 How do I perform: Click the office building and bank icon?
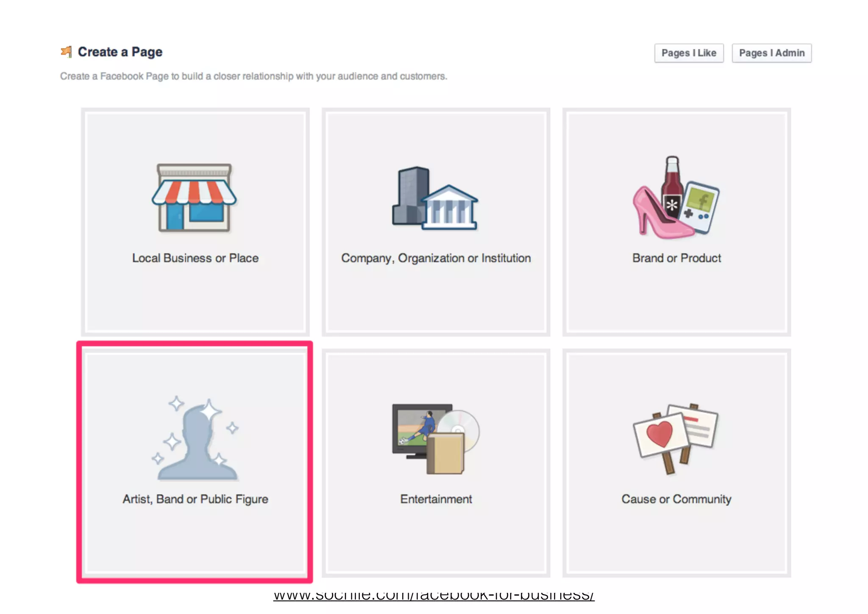[435, 198]
